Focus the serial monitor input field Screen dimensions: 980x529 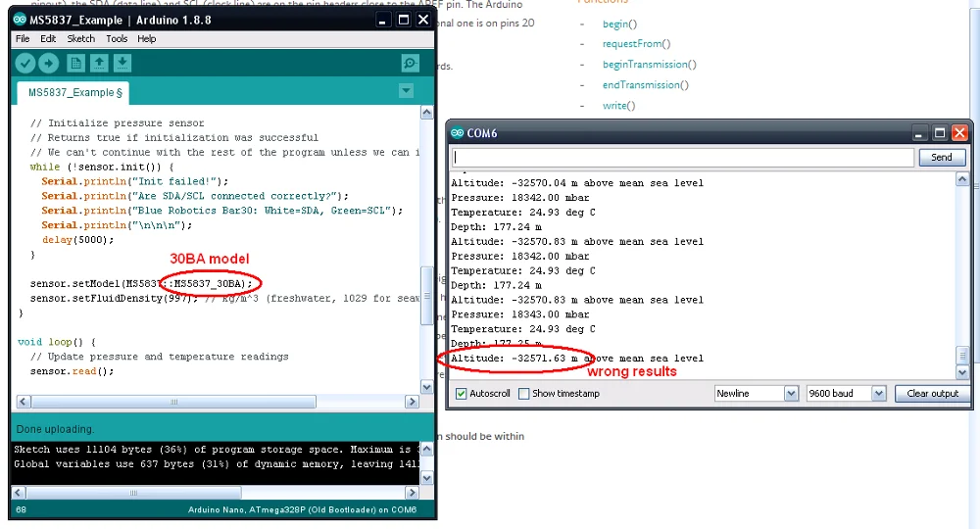coord(682,158)
